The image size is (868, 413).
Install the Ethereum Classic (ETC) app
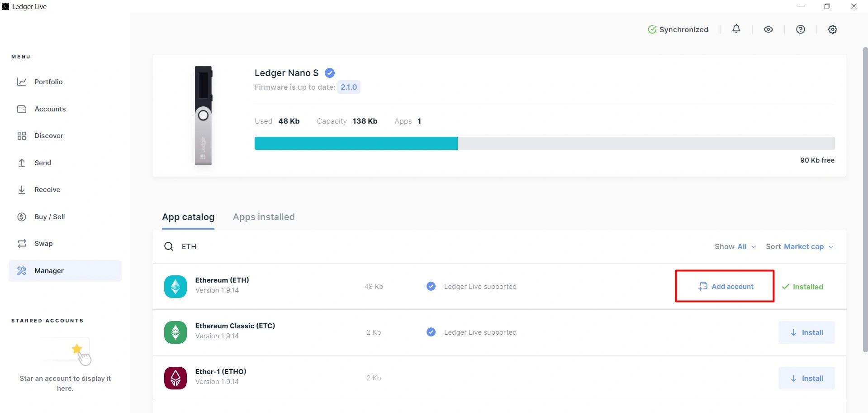click(806, 332)
